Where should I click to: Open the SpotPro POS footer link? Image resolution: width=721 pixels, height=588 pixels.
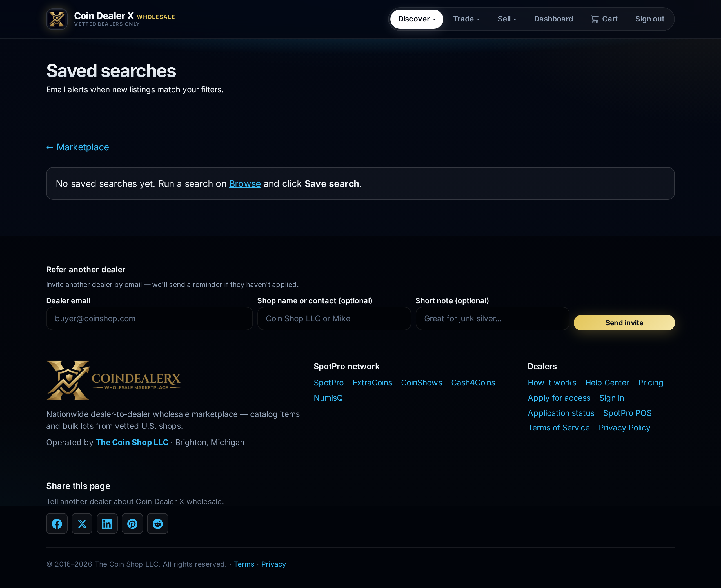point(627,413)
